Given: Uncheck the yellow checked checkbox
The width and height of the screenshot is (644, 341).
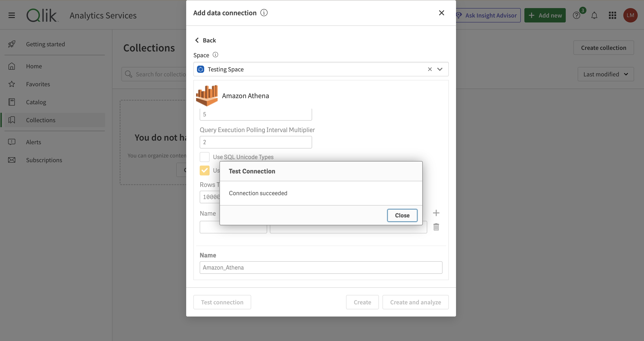Looking at the screenshot, I should 204,170.
